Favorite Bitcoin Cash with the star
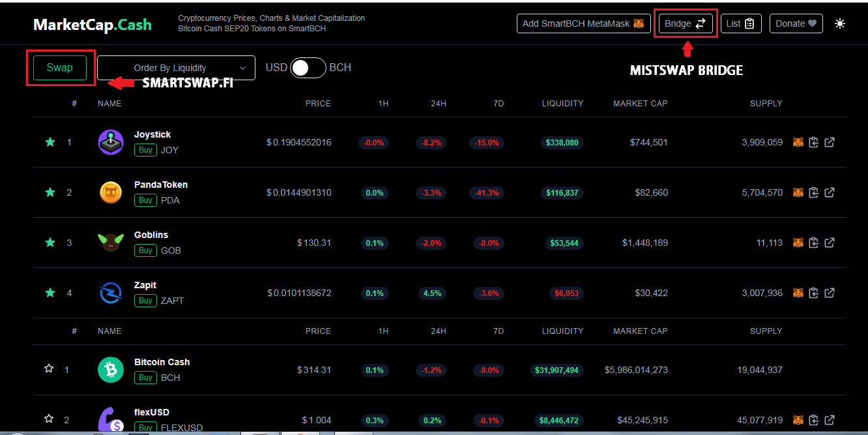Image resolution: width=868 pixels, height=435 pixels. (x=49, y=368)
